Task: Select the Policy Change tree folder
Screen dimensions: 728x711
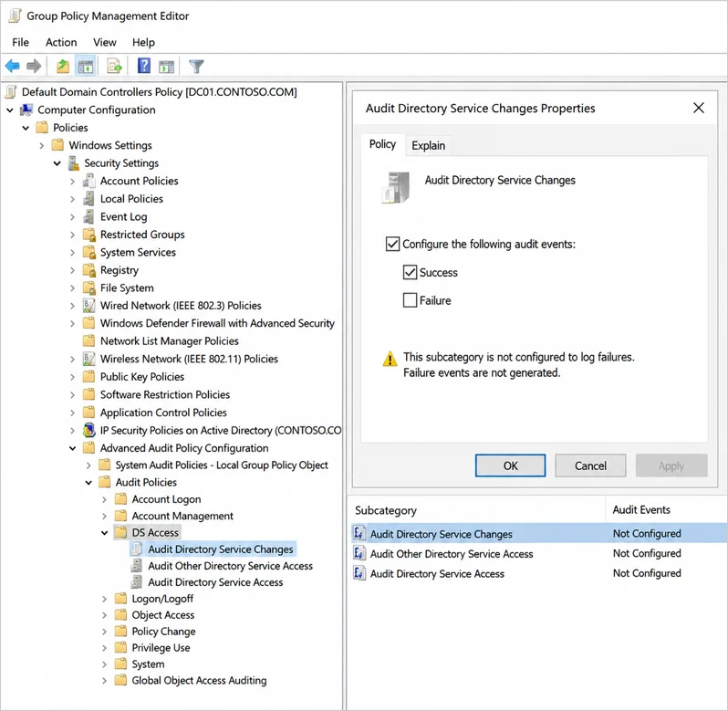Action: point(163,631)
